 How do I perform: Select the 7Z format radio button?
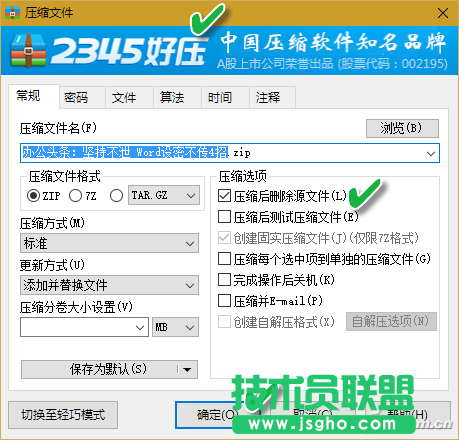[75, 195]
